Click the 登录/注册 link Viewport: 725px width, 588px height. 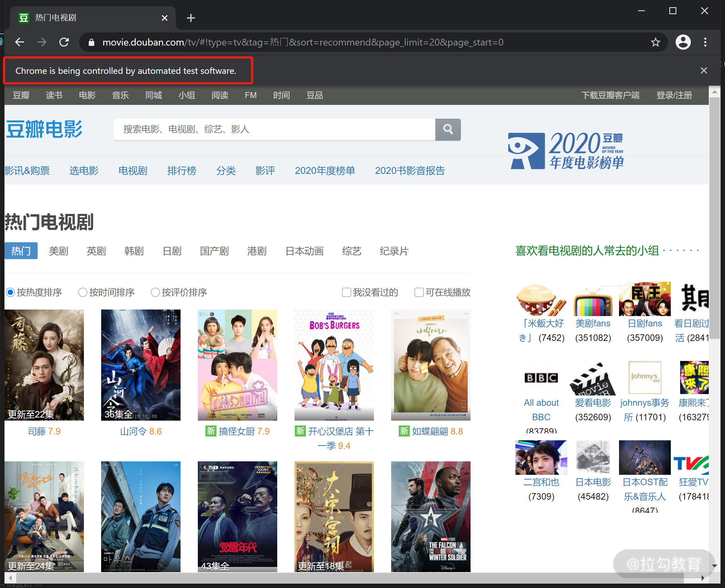[x=674, y=95]
